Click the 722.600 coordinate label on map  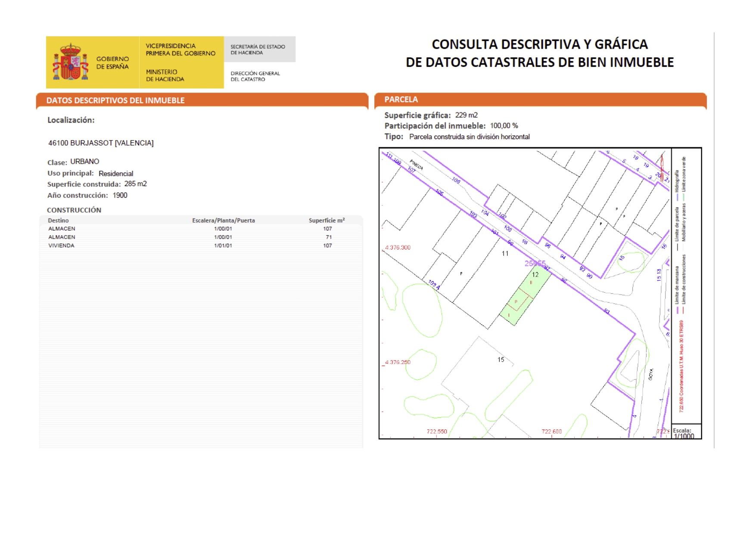(551, 432)
